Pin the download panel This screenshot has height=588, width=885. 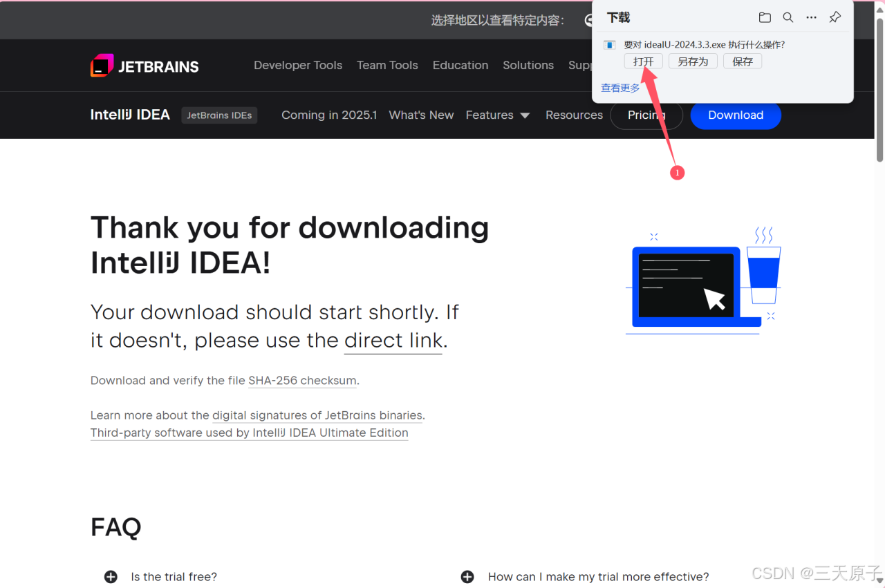(835, 17)
